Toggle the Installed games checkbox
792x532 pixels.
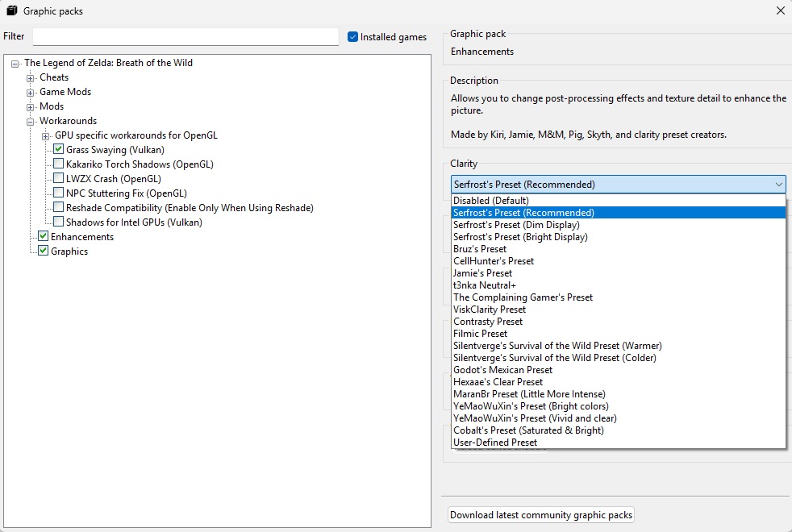point(352,37)
